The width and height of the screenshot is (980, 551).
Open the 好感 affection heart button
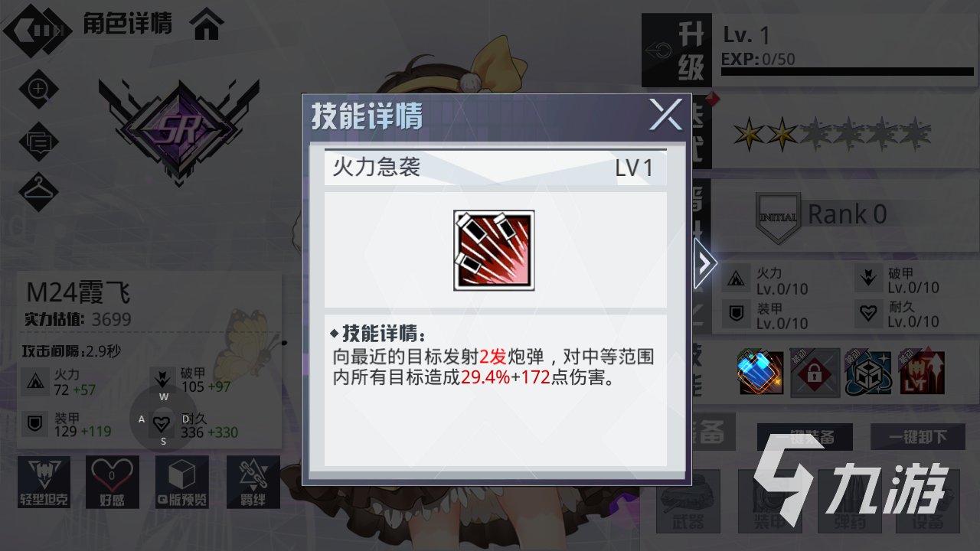113,482
